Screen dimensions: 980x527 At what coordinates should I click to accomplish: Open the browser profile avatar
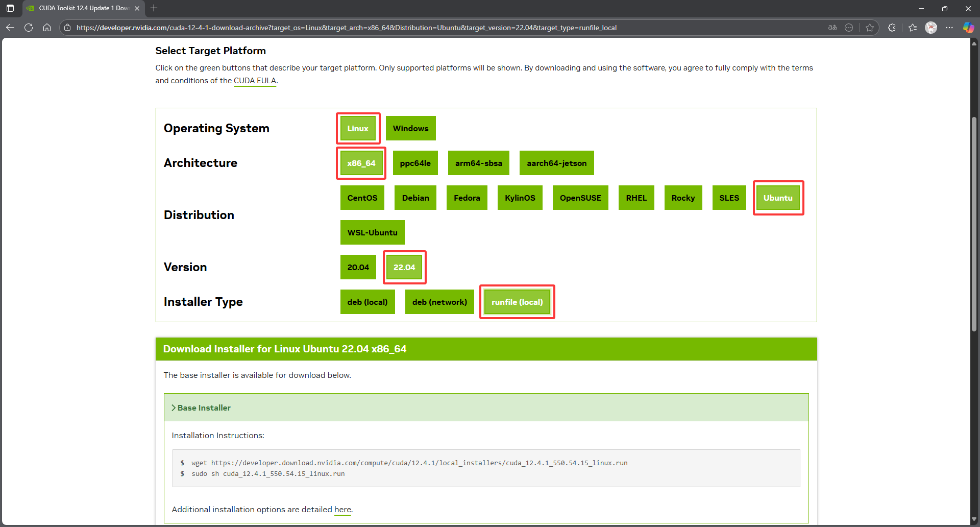[x=931, y=28]
